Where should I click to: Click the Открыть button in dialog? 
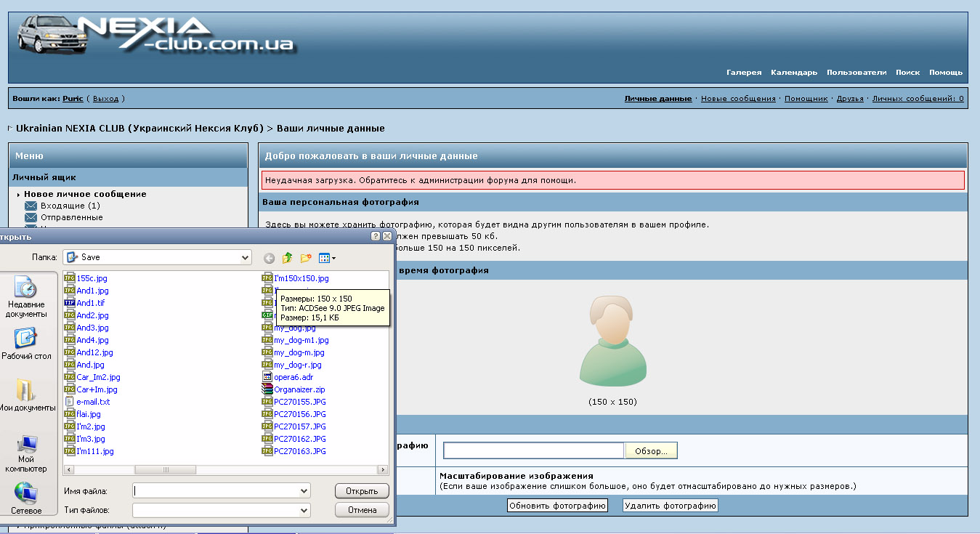point(362,491)
